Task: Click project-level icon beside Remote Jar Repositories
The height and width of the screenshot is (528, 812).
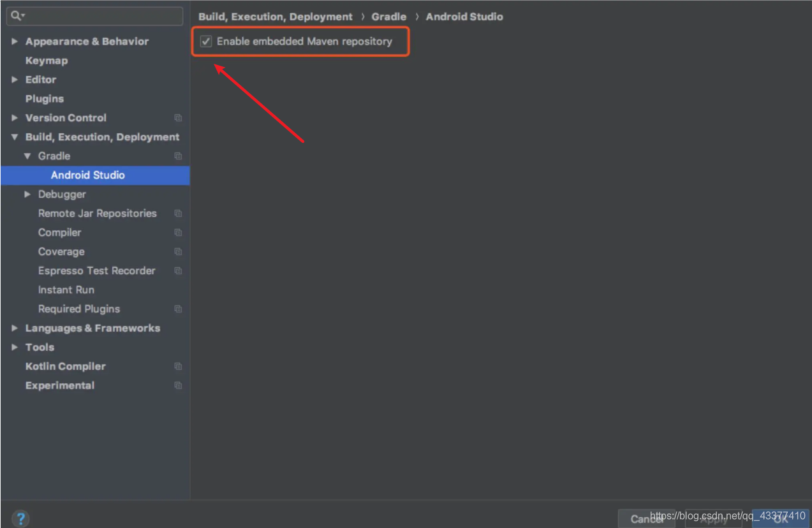Action: coord(178,214)
